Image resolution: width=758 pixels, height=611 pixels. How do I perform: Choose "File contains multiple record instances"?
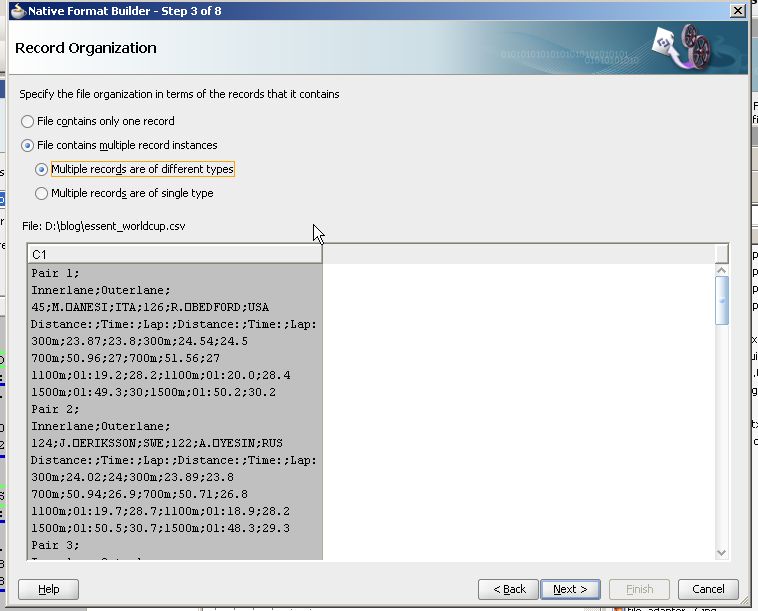pyautogui.click(x=28, y=145)
